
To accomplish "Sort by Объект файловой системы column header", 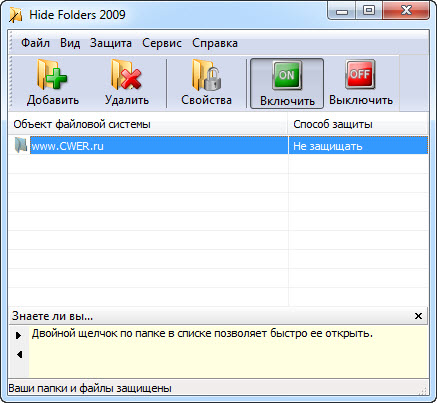I will [148, 124].
